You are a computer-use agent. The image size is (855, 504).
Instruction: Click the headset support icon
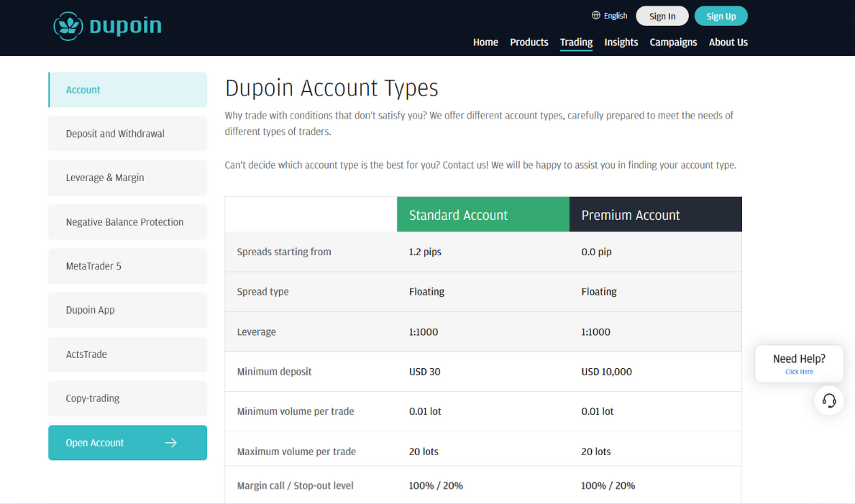coord(829,401)
